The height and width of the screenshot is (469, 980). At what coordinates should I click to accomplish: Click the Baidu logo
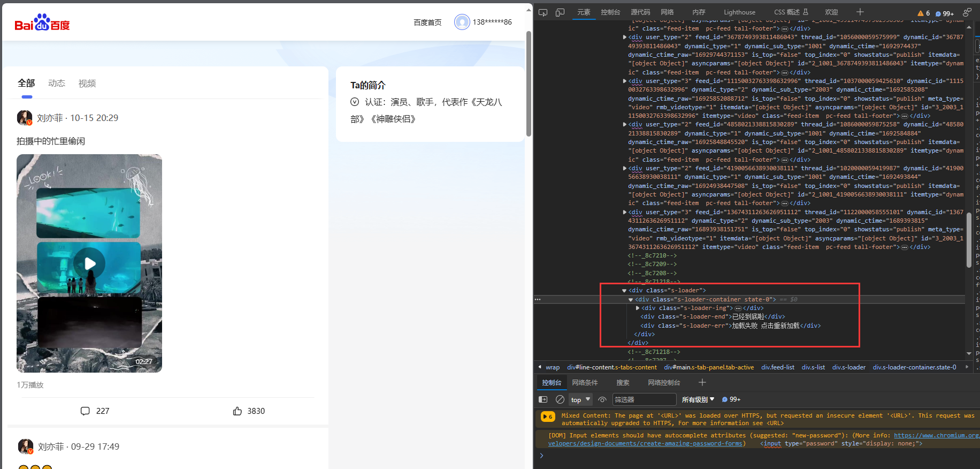[x=42, y=22]
